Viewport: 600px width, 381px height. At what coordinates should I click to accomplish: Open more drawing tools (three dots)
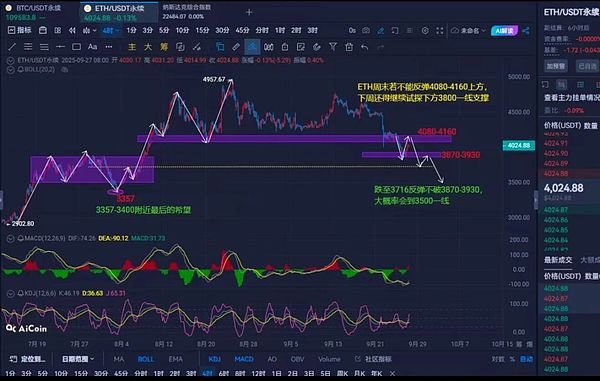[x=109, y=47]
